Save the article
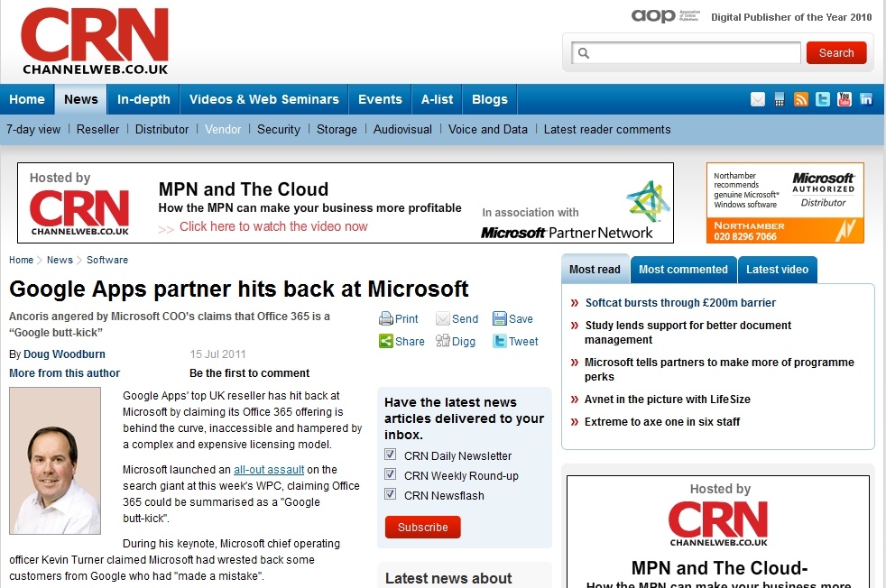This screenshot has width=886, height=588. [x=512, y=318]
